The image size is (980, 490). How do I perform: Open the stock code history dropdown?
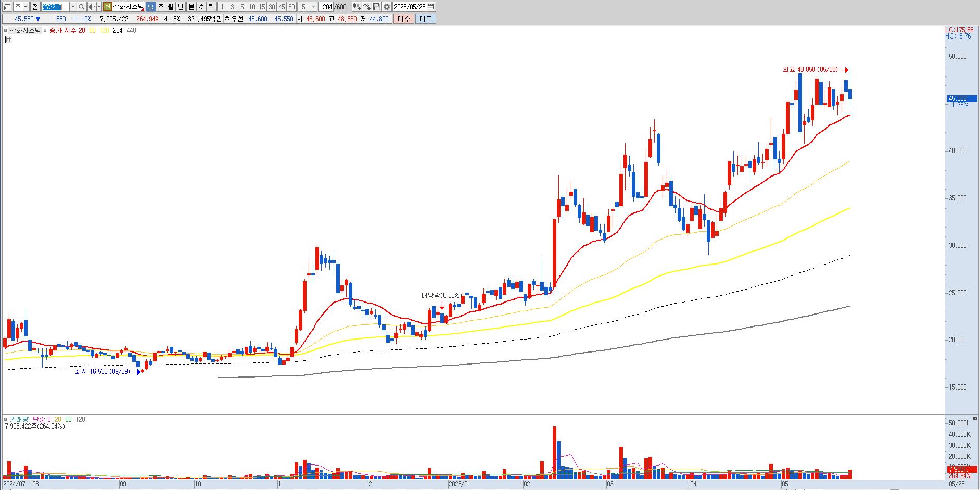point(73,7)
